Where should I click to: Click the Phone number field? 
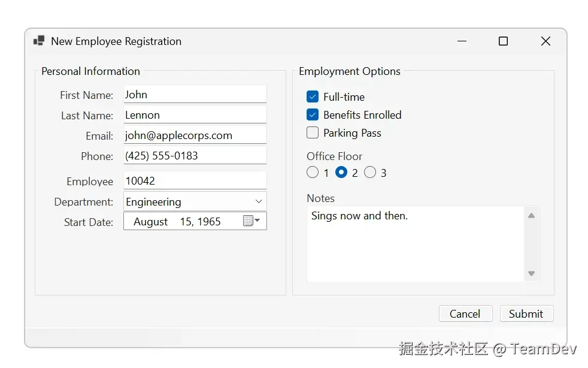pos(195,155)
